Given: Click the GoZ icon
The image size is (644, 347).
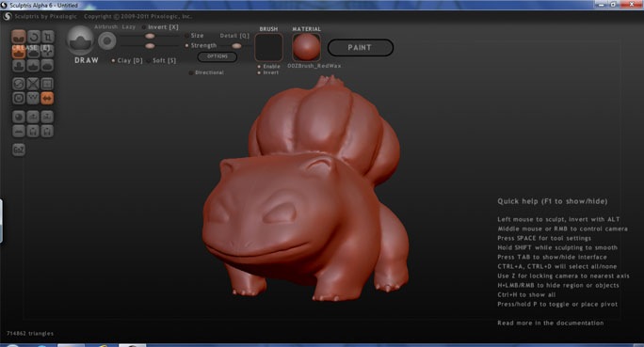Looking at the screenshot, I should pos(19,150).
